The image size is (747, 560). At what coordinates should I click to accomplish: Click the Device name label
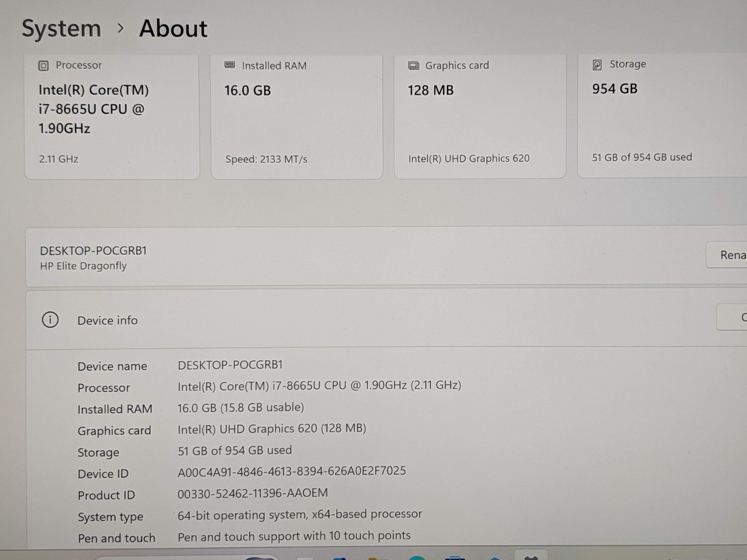pyautogui.click(x=112, y=366)
